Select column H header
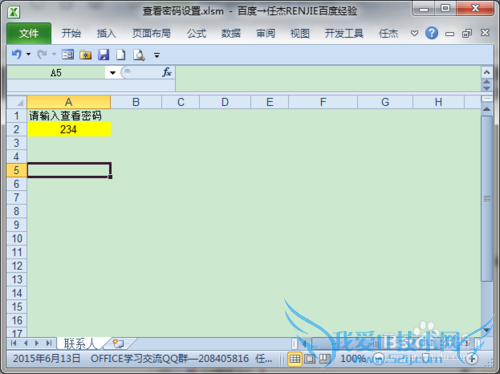The width and height of the screenshot is (500, 374). point(439,102)
